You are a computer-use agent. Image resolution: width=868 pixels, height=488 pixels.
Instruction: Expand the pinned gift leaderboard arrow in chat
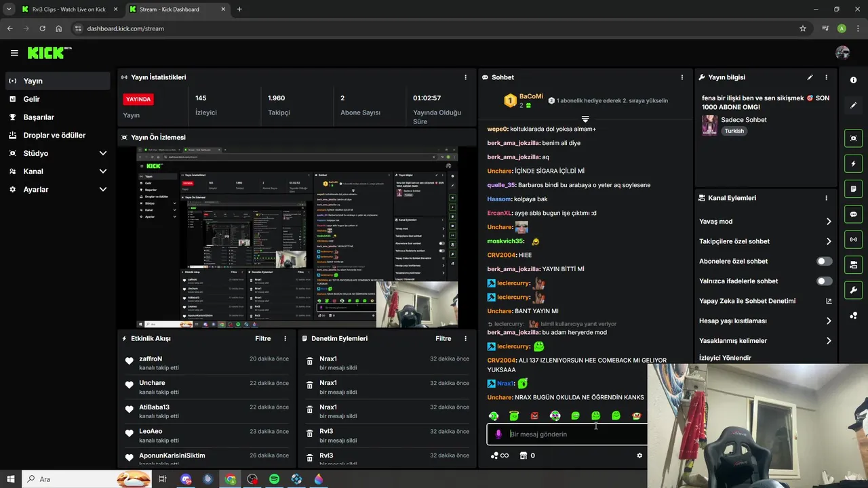(x=585, y=119)
